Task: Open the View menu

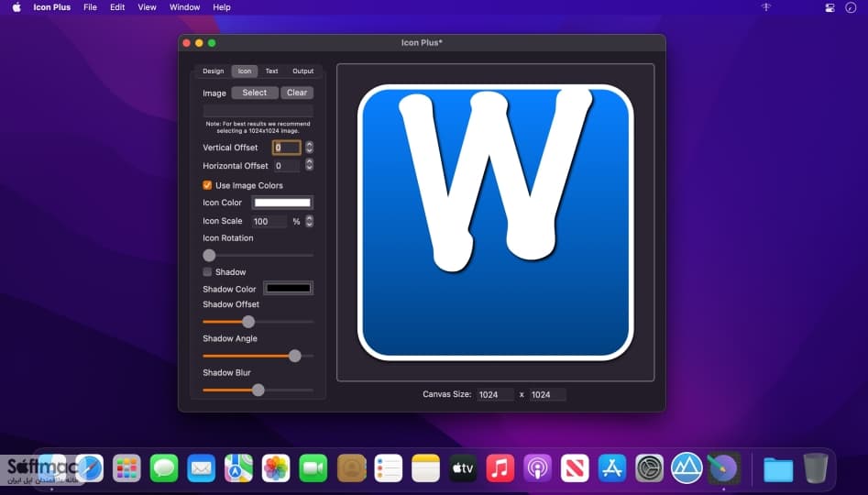Action: (x=147, y=7)
